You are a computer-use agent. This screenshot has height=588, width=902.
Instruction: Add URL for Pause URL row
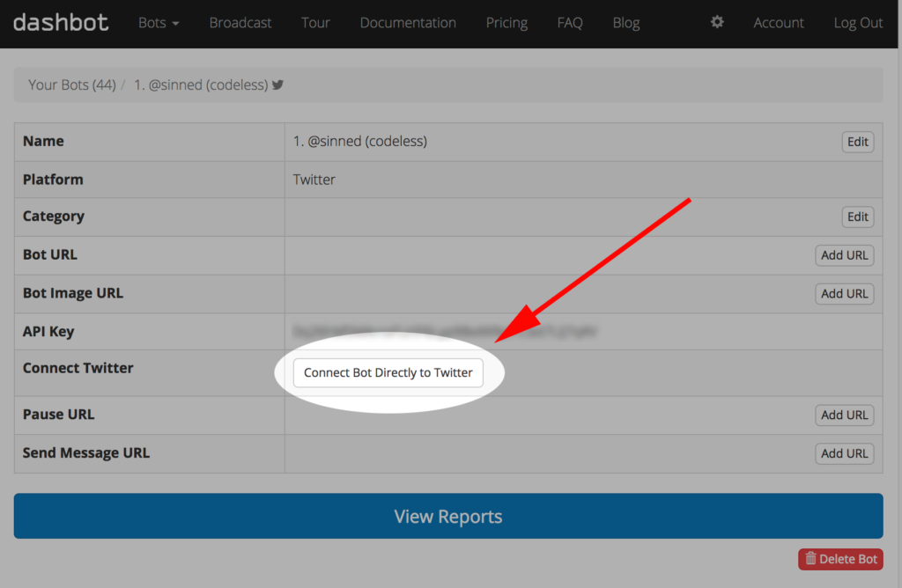coord(845,415)
